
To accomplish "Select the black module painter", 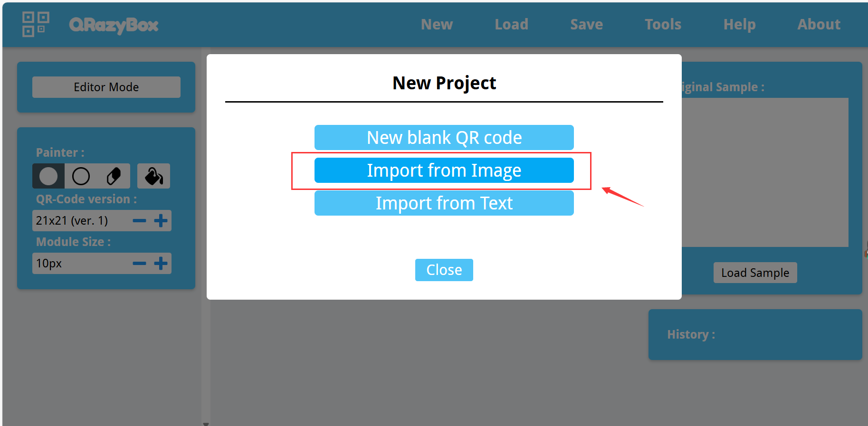I will coord(48,176).
